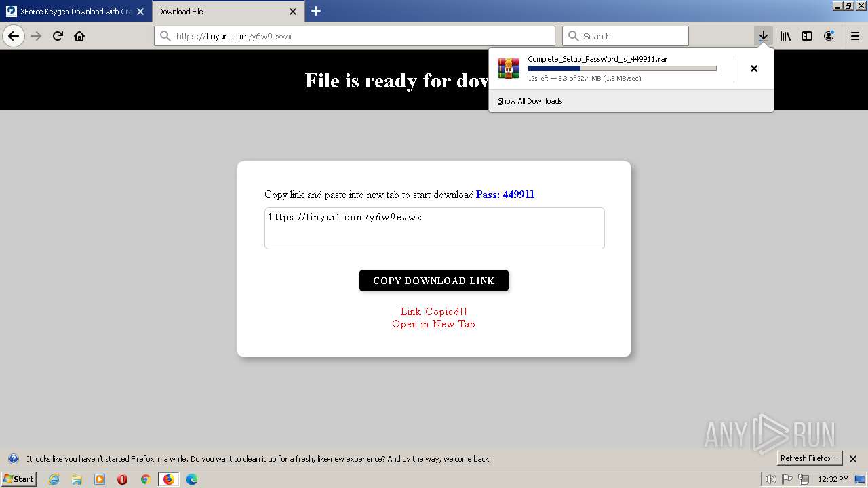Click the tinyurl link text area
Viewport: 868px width, 488px height.
[x=434, y=228]
